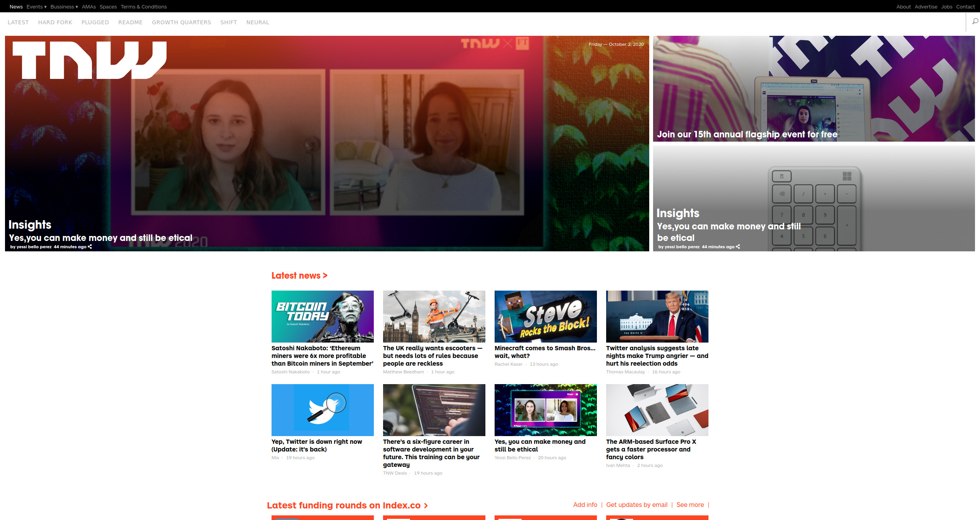Switch to the HARD FORK section
The height and width of the screenshot is (520, 980).
coord(55,22)
